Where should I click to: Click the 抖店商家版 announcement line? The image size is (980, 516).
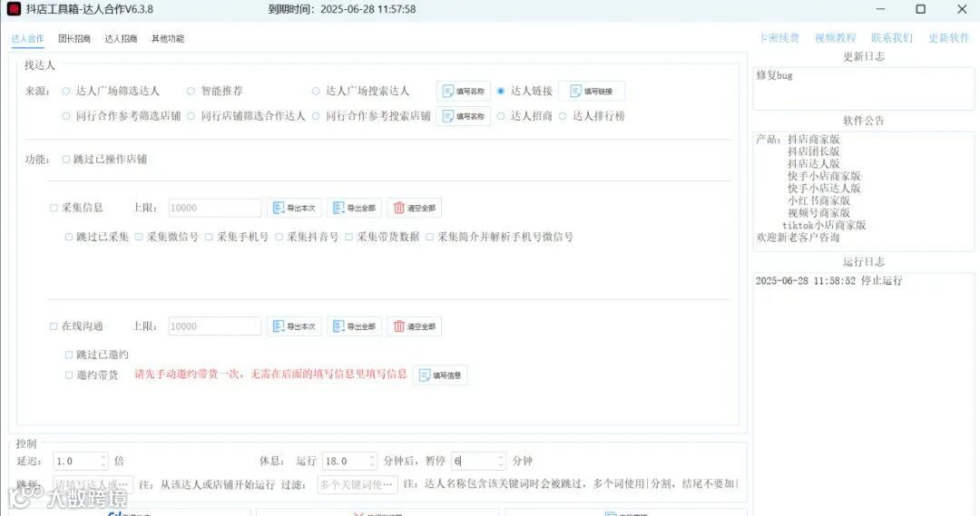(x=813, y=140)
